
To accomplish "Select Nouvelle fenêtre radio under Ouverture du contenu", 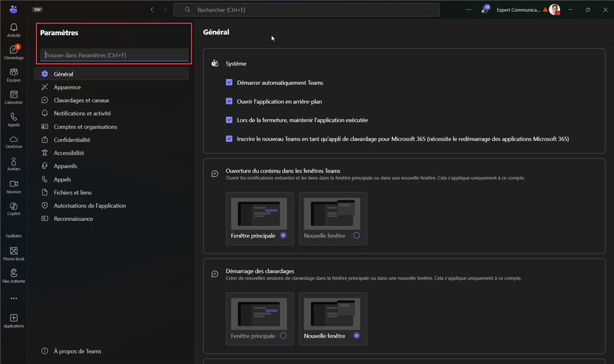I will pyautogui.click(x=356, y=235).
